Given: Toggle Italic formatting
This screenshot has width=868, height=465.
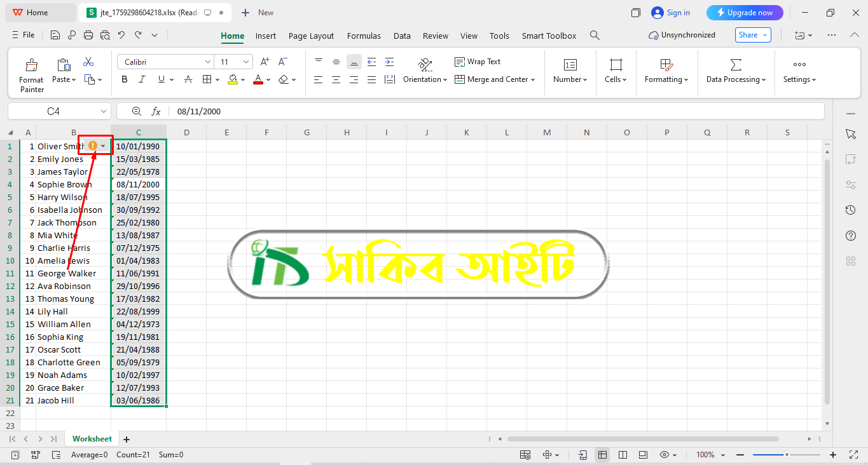Looking at the screenshot, I should click(142, 79).
